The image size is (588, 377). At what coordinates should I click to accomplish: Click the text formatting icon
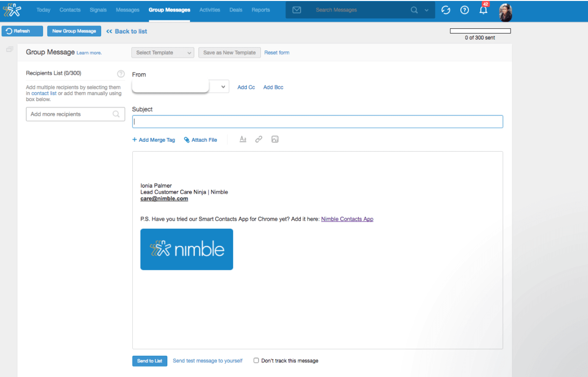tap(243, 139)
